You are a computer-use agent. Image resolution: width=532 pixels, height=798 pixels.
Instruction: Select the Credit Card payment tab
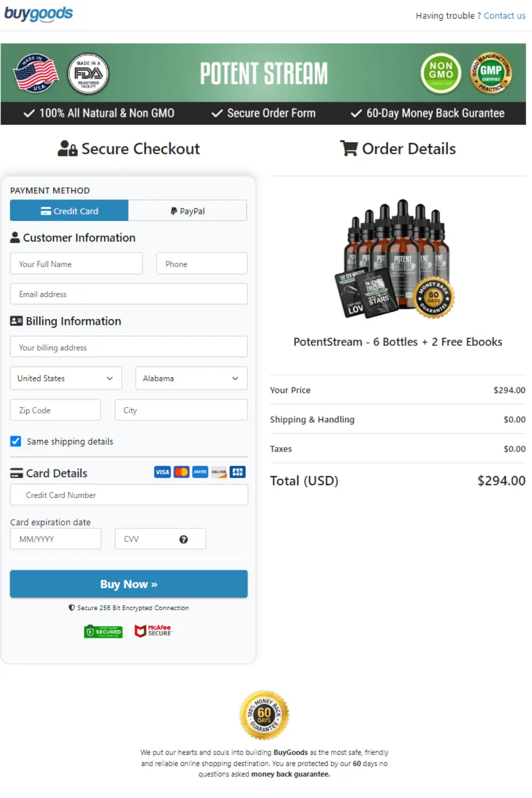pyautogui.click(x=69, y=211)
